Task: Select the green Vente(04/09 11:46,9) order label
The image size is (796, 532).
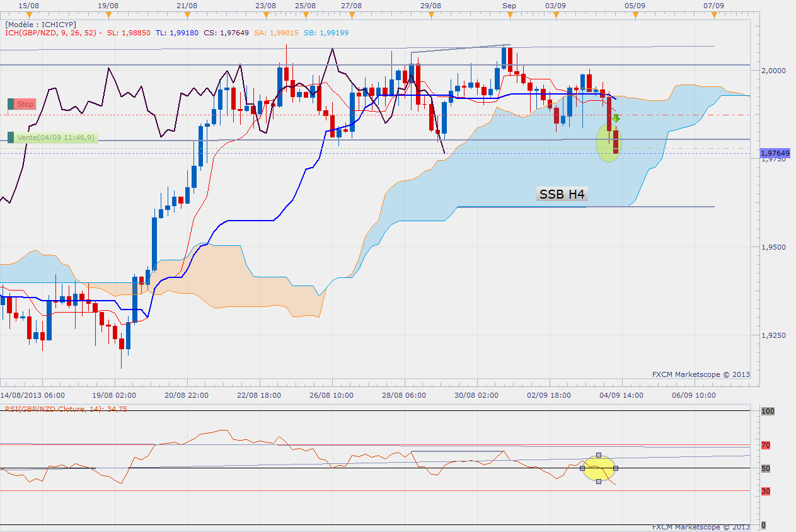Action: pos(57,137)
